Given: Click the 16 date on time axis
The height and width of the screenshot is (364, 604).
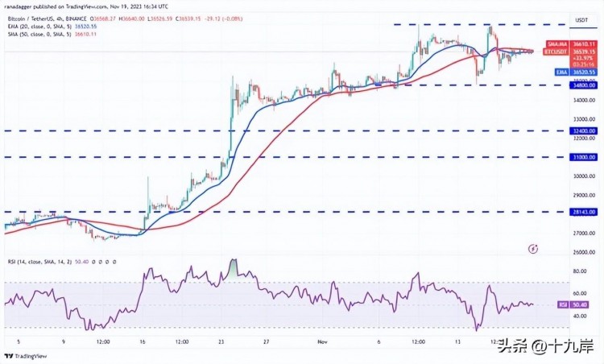Looking at the screenshot, I should coord(142,341).
